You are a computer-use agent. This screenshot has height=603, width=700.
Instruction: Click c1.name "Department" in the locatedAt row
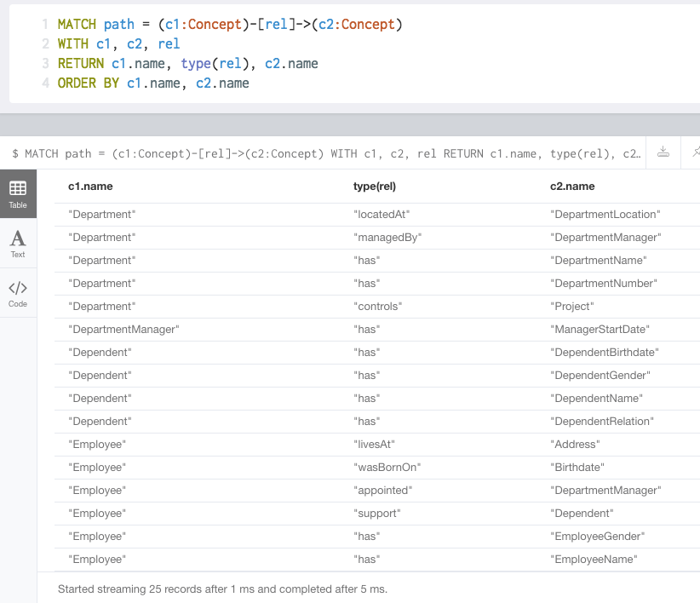point(102,215)
